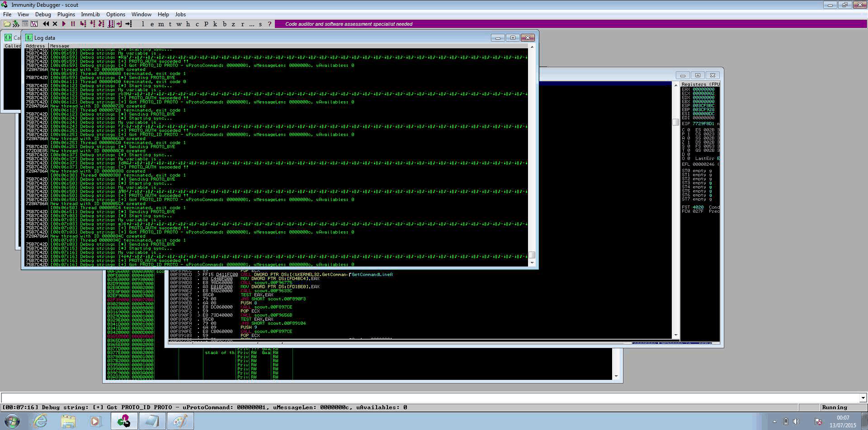Click the purple 'Code auditor' banner
This screenshot has height=430, width=868.
[349, 24]
